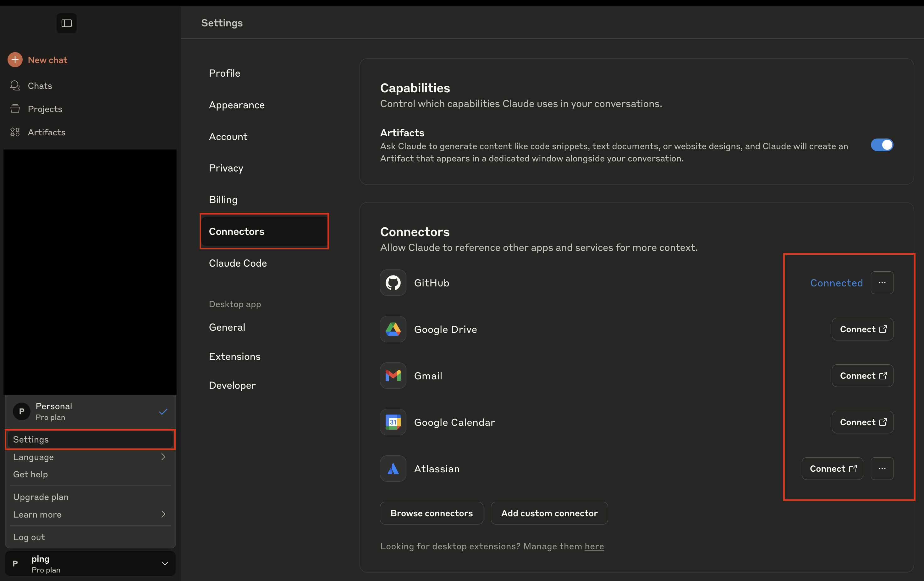Open Chats from the sidebar
Screen dimensions: 924x581
40,85
